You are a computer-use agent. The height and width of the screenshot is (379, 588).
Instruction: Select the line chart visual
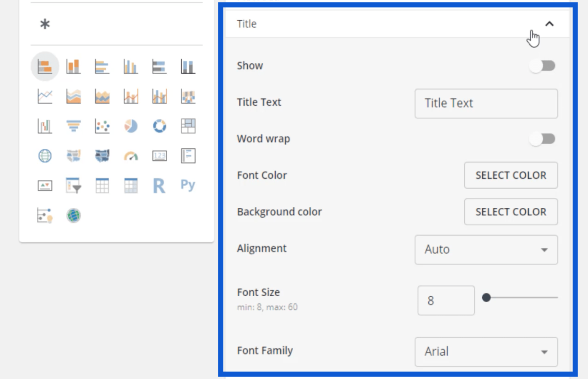[45, 96]
